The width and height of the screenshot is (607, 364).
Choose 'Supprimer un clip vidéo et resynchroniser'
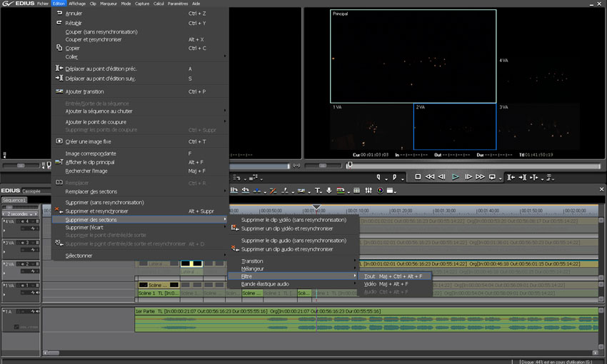point(287,228)
